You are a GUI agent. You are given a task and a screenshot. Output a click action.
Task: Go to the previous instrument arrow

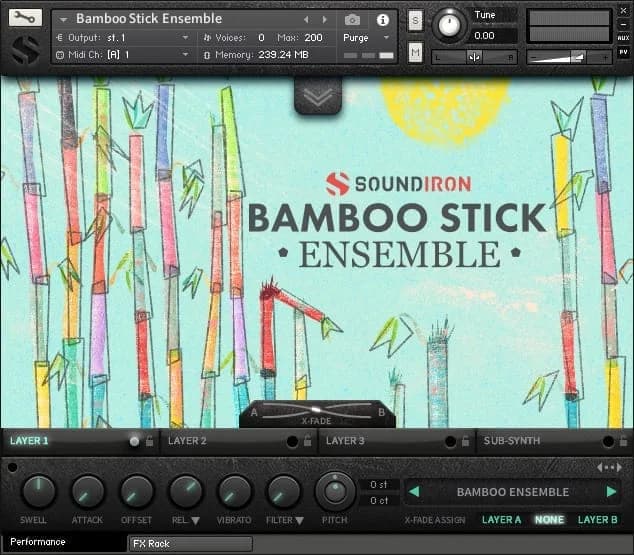[306, 19]
